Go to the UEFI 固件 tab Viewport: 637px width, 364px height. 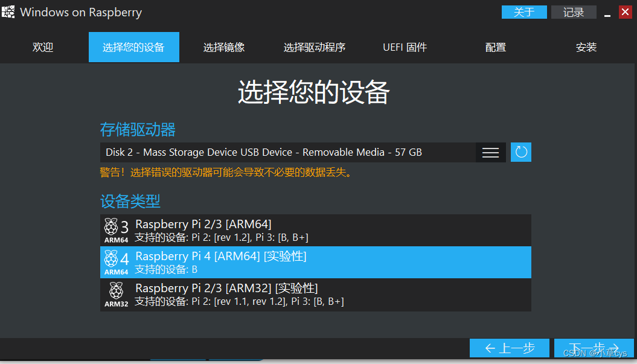(x=405, y=47)
